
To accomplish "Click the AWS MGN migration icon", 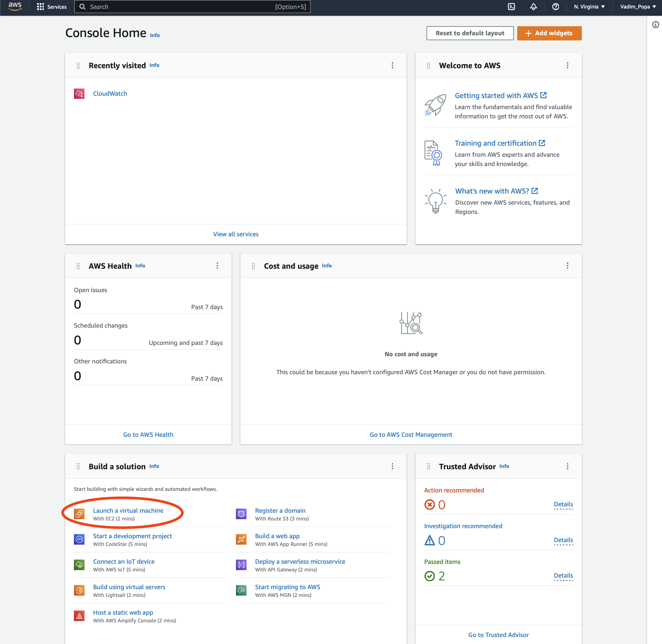I will pyautogui.click(x=241, y=590).
